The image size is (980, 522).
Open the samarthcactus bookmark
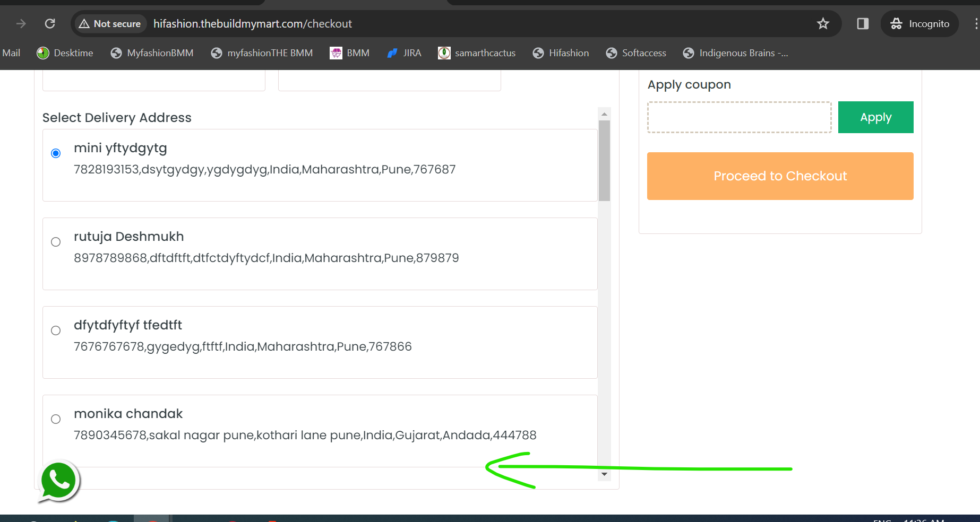[477, 53]
